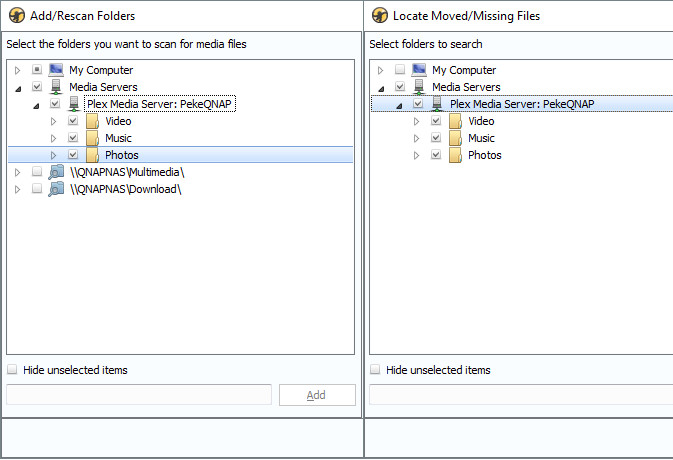Select the Photos tree item in left panel

(121, 155)
